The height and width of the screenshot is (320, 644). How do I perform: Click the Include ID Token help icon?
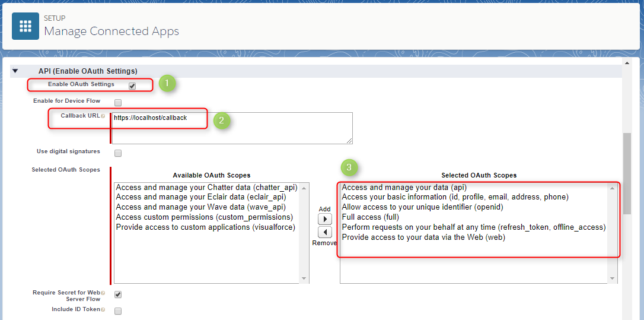[103, 310]
